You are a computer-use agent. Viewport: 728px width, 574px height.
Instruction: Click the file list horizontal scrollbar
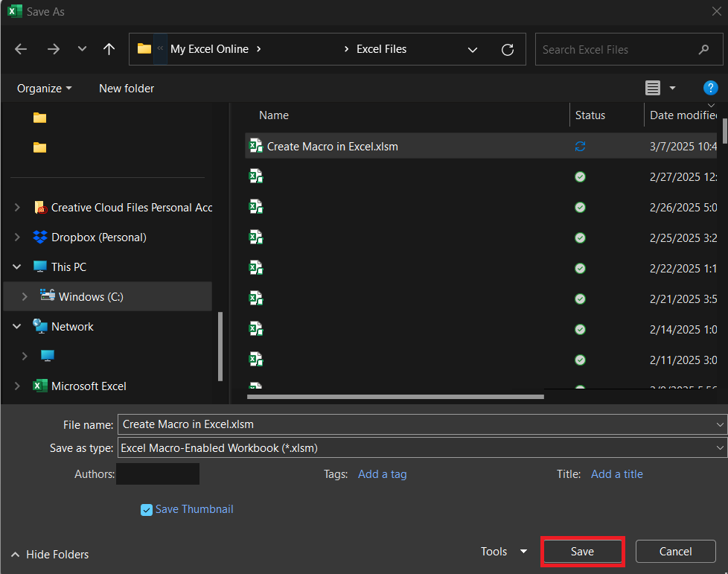[395, 397]
